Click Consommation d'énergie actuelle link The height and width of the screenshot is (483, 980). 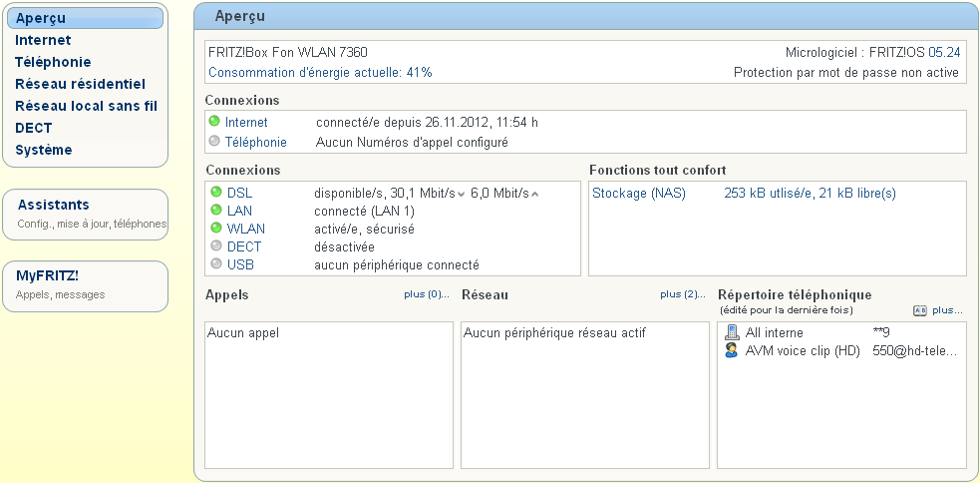click(x=320, y=73)
